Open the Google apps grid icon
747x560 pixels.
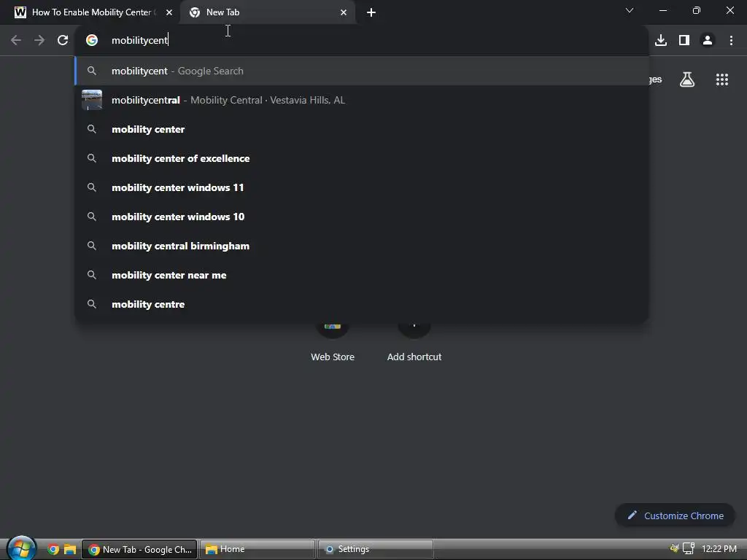pyautogui.click(x=722, y=79)
